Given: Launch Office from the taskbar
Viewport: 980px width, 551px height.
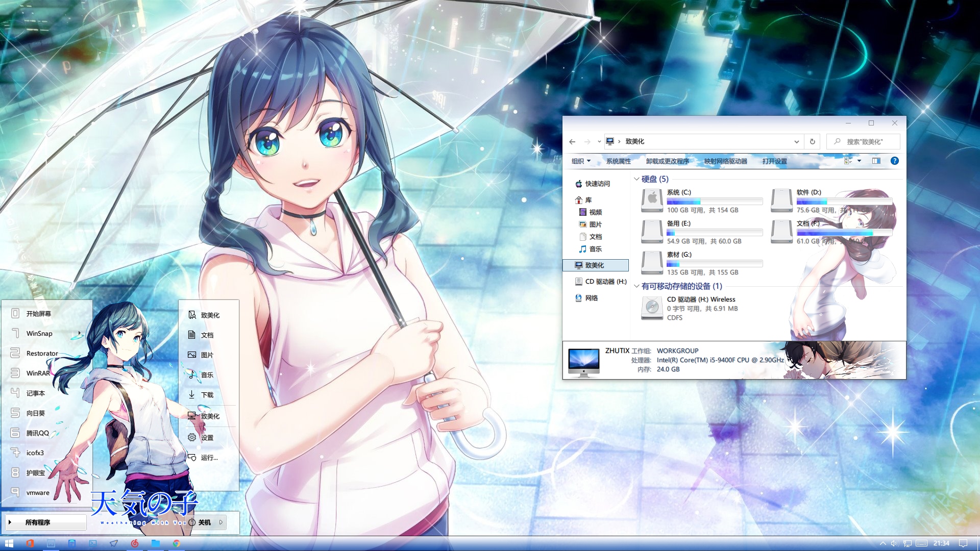Looking at the screenshot, I should pyautogui.click(x=30, y=543).
